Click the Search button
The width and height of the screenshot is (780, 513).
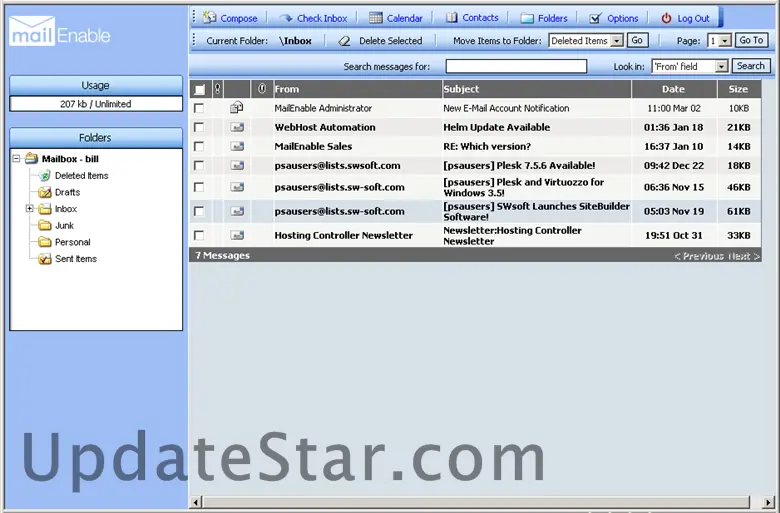(x=751, y=66)
